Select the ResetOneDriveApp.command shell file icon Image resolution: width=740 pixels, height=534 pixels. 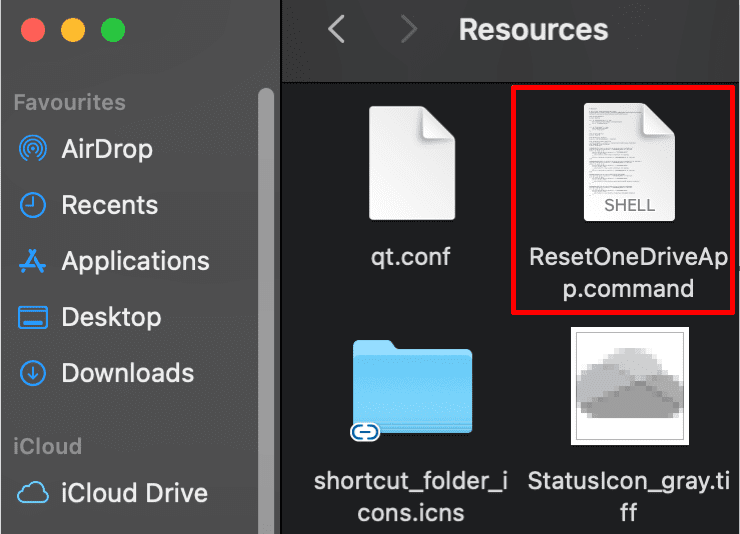(627, 163)
